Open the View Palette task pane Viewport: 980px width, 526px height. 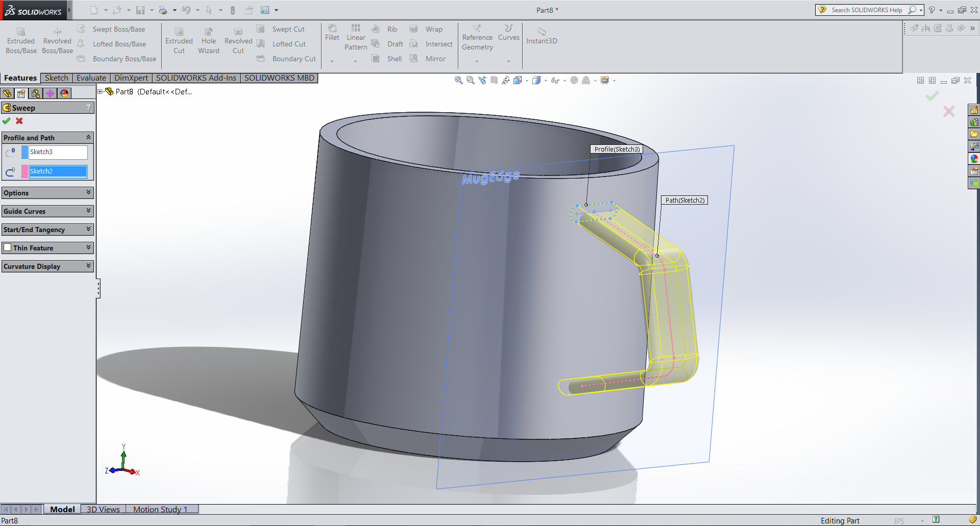point(974,146)
